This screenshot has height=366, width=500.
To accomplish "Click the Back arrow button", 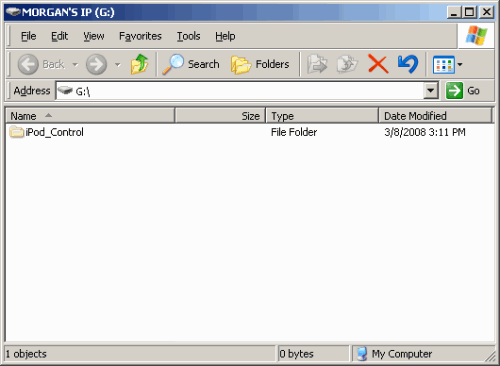I will [x=28, y=64].
